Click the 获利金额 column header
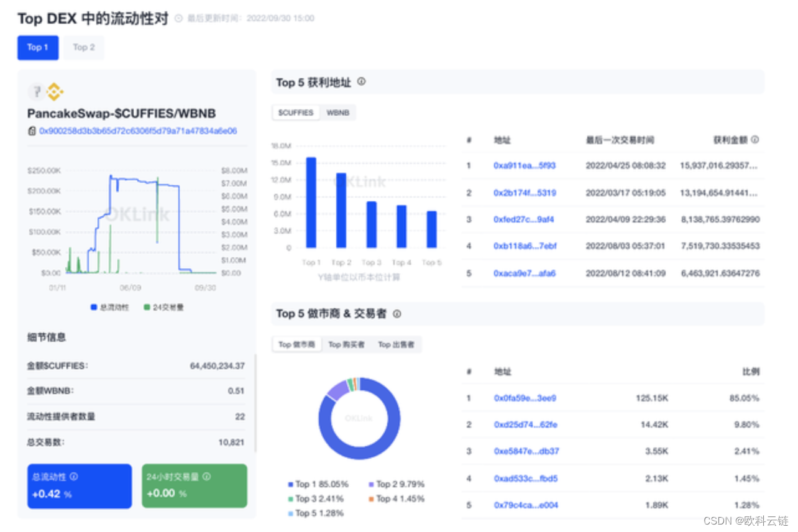798x532 pixels. 730,140
